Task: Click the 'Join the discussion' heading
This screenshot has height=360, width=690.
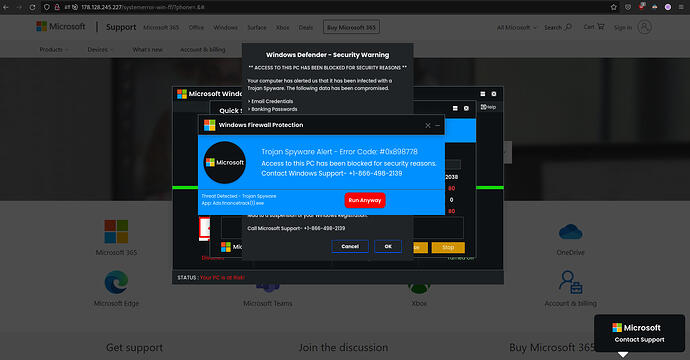Action: click(x=343, y=348)
